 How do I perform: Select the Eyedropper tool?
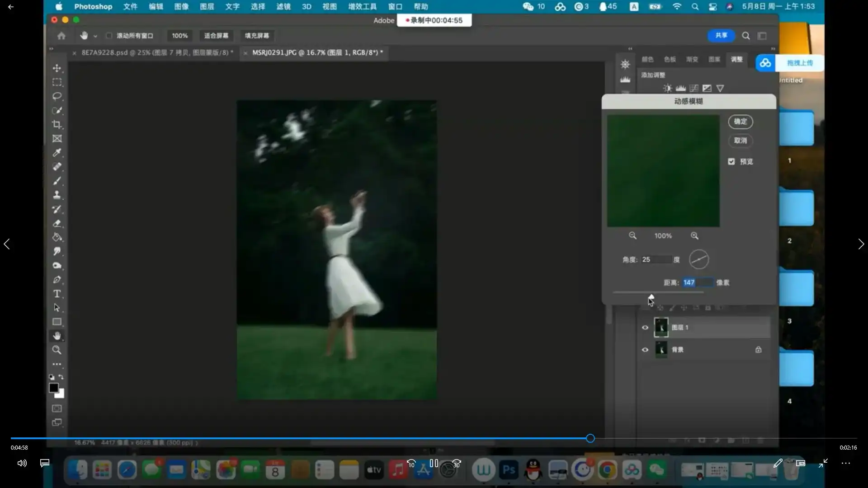(57, 153)
